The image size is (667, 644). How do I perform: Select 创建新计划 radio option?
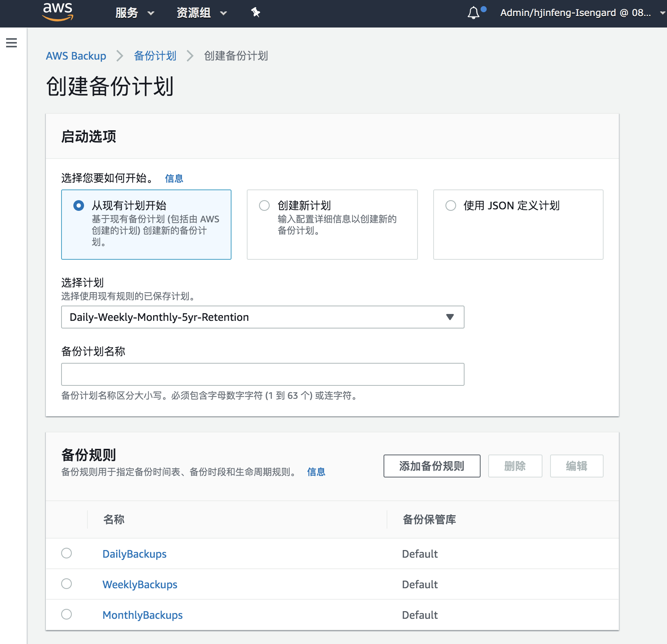coord(264,205)
